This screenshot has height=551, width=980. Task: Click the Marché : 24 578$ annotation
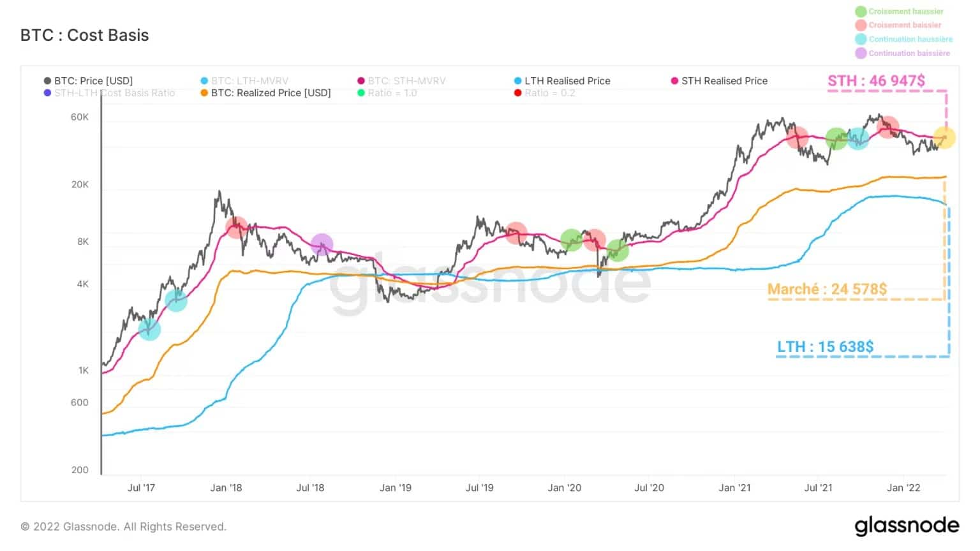coord(827,290)
